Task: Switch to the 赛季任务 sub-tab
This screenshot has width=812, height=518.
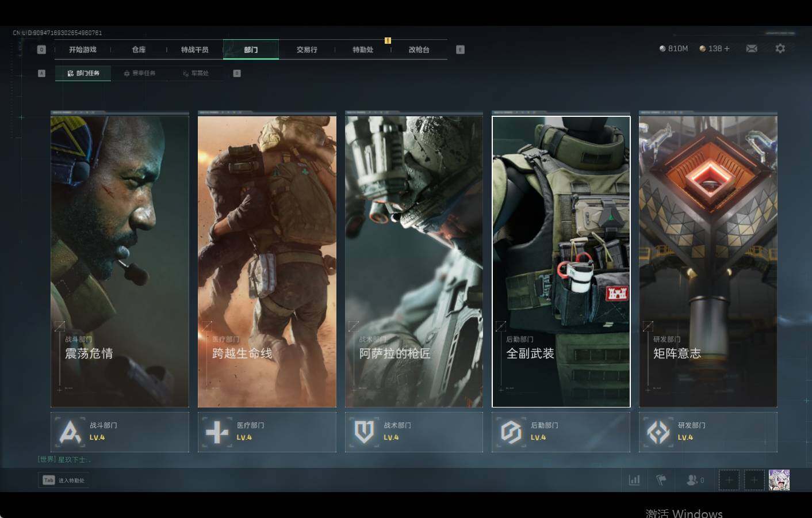Action: point(140,73)
